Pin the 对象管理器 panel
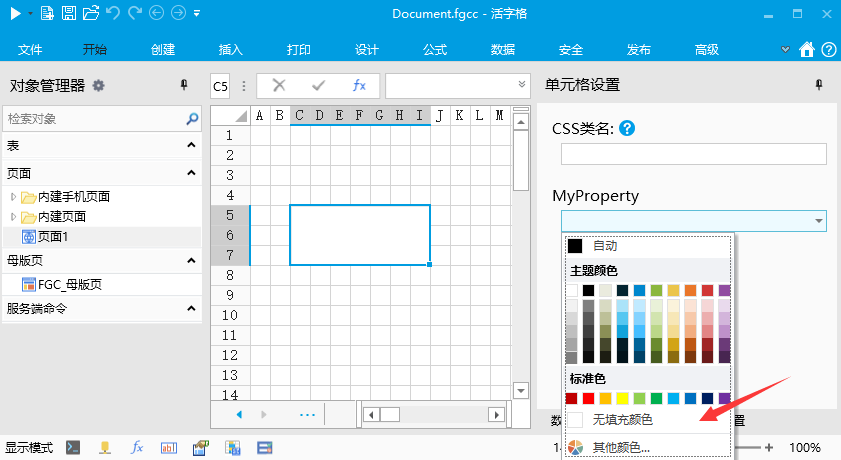The height and width of the screenshot is (460, 841). click(x=184, y=85)
